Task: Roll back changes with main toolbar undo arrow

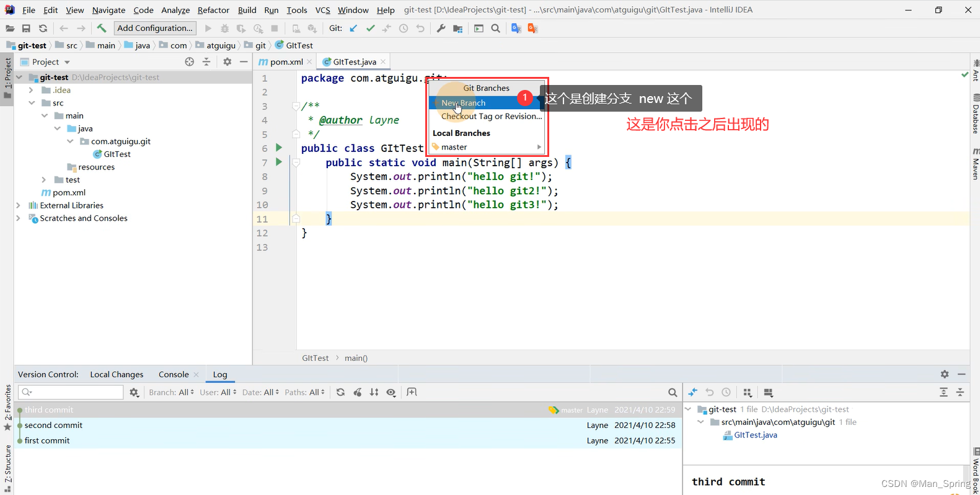Action: pos(420,29)
